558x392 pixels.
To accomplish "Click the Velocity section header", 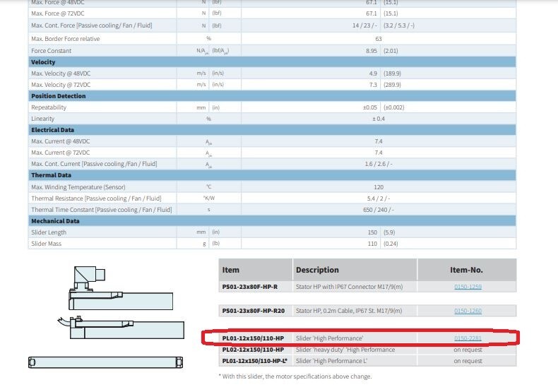I will coord(272,62).
